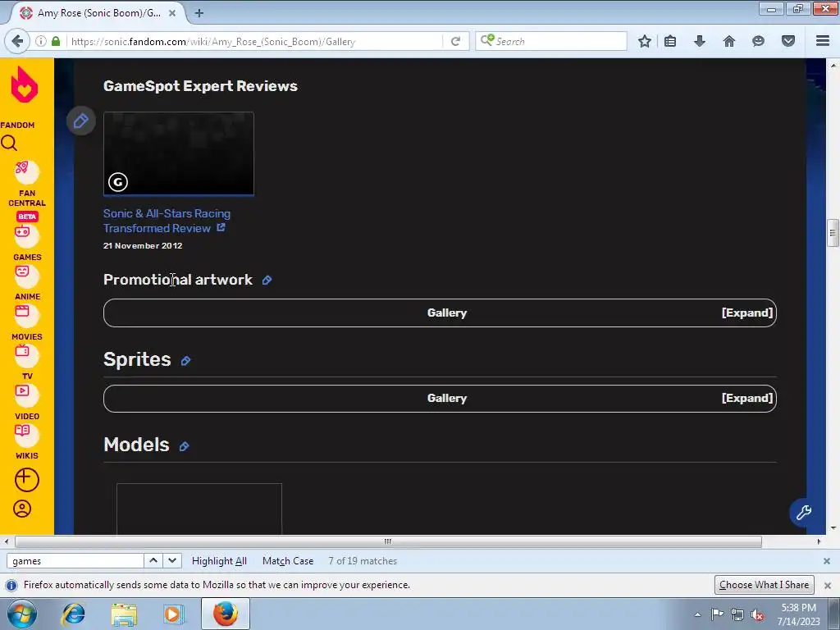Edit the Promotional artwork section
Screen dimensions: 840x630
(267, 281)
